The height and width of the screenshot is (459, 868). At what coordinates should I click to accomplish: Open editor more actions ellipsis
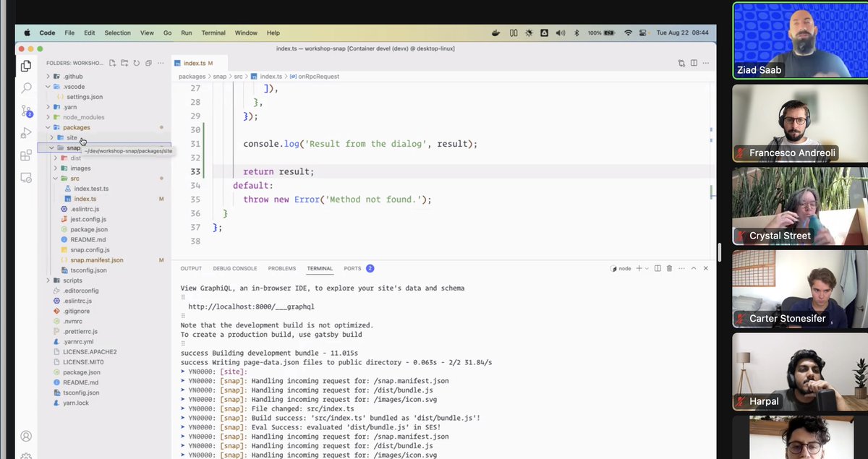[705, 63]
